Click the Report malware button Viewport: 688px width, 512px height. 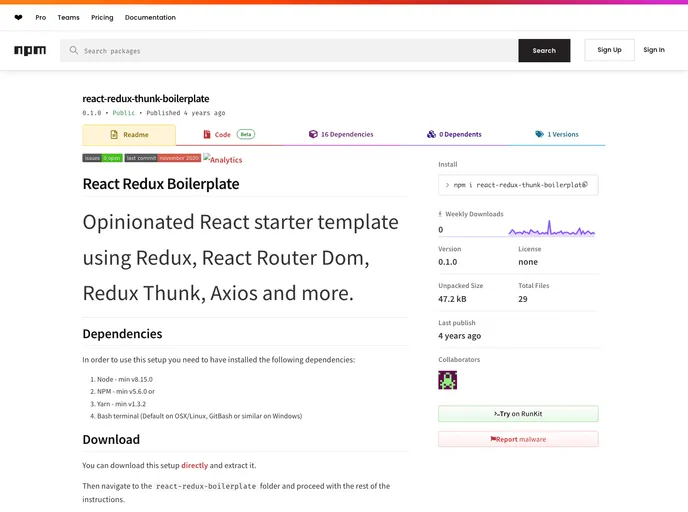click(518, 439)
